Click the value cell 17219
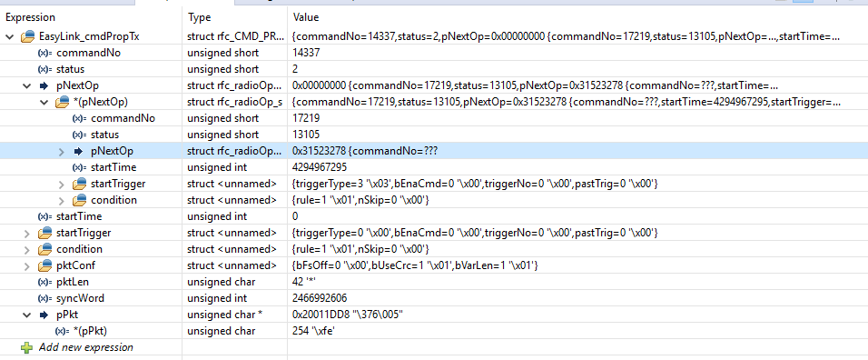This screenshot has width=868, height=360. click(x=306, y=118)
